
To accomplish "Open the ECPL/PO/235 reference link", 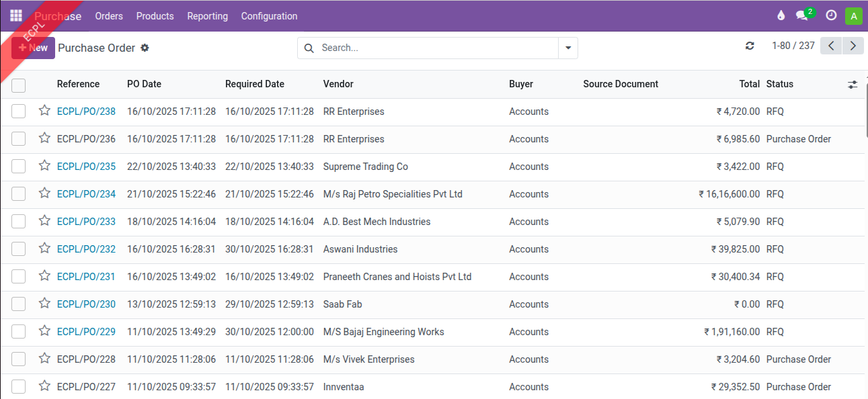I will (x=86, y=167).
